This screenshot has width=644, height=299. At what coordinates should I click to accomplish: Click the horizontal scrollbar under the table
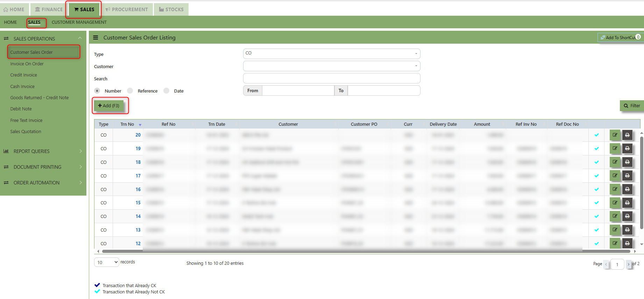366,251
